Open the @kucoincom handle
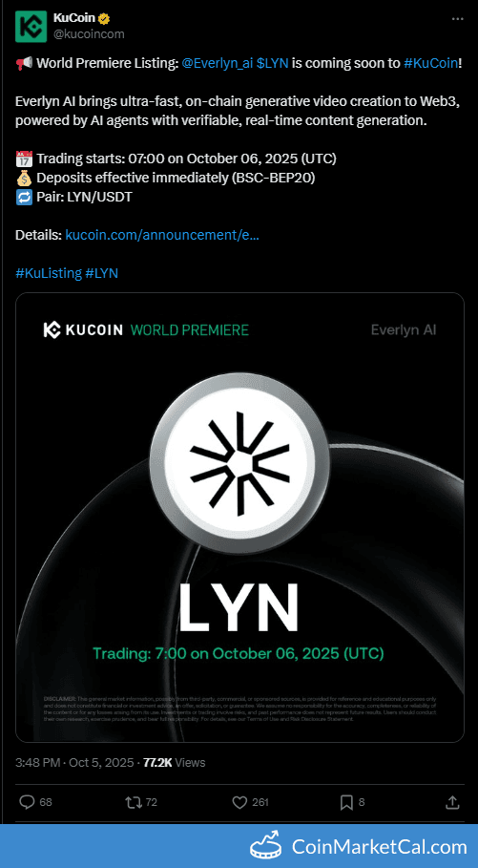This screenshot has width=478, height=868. [x=89, y=34]
